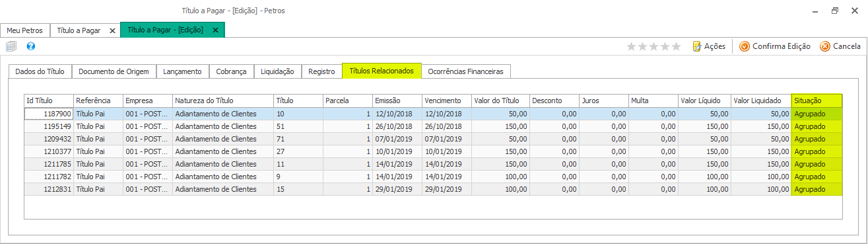Sort by Natureza do Título column header
The image size is (868, 244).
point(222,101)
